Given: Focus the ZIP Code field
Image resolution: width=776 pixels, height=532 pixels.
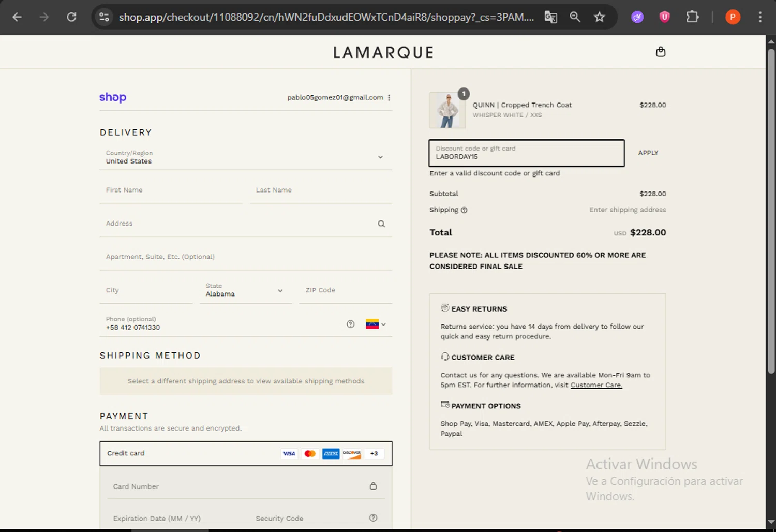Looking at the screenshot, I should click(x=346, y=290).
